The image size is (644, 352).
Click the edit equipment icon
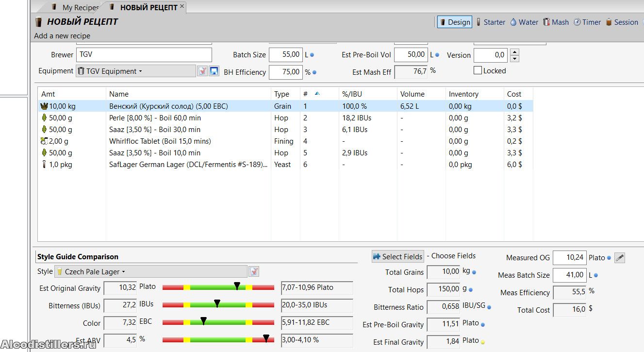[x=202, y=71]
